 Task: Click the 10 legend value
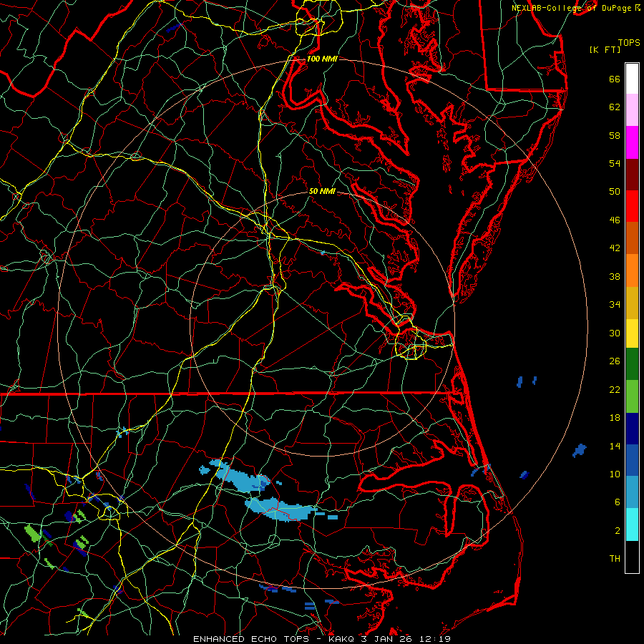point(615,474)
